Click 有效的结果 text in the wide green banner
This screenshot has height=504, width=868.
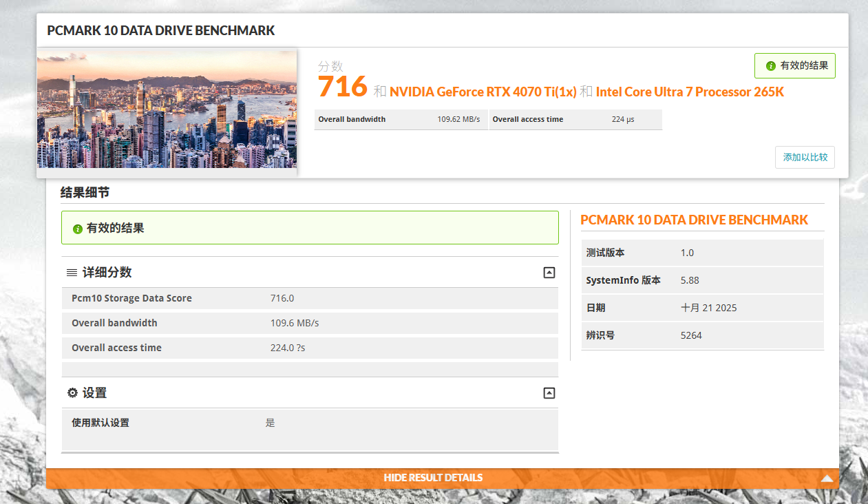pos(116,229)
